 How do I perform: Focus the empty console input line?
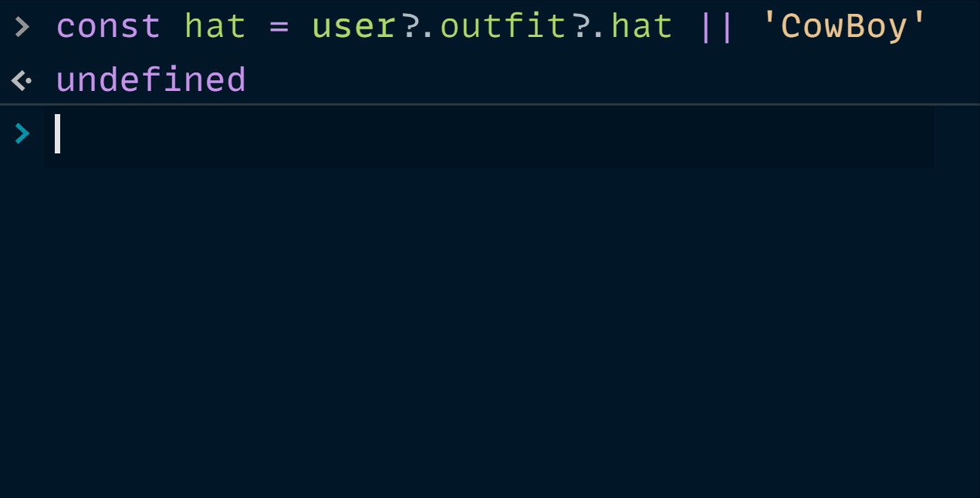coord(489,136)
